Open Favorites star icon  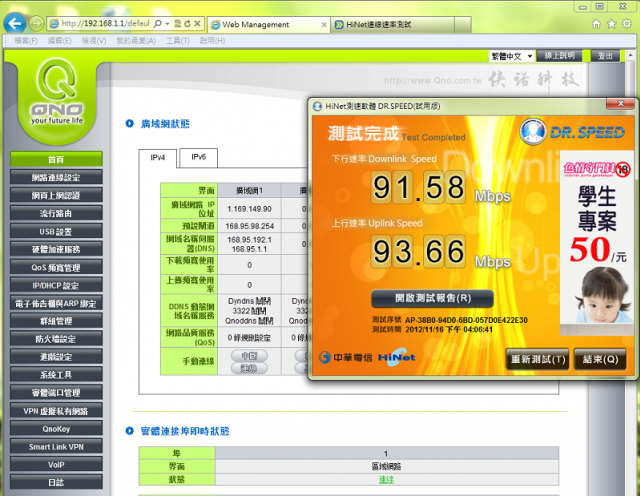click(611, 24)
